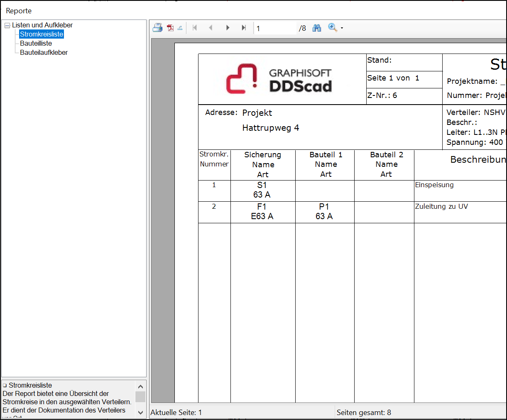Advance to the next report page
This screenshot has height=420, width=507.
coord(228,28)
